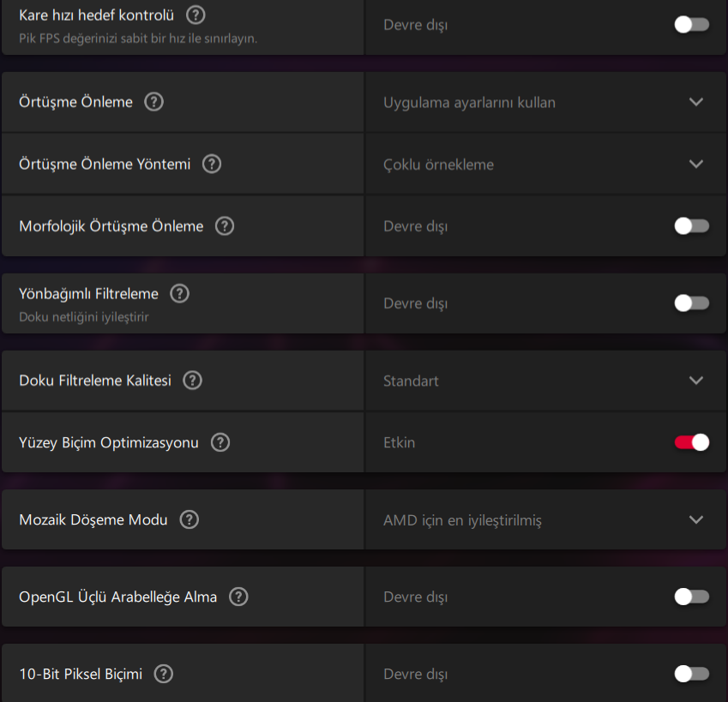Enable Kare hızı hedef kontrolü toggle
Image resolution: width=728 pixels, height=702 pixels.
(x=691, y=25)
